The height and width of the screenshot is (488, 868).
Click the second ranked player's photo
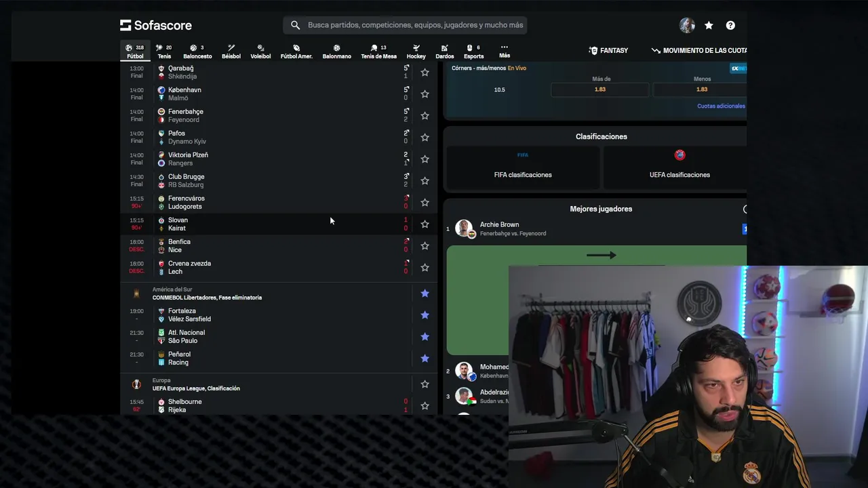pos(465,371)
